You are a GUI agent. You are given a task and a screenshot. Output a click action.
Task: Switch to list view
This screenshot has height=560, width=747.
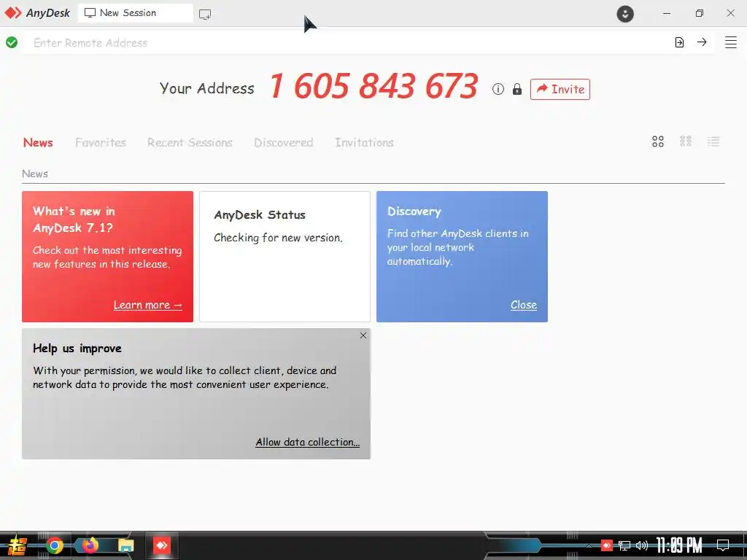[713, 141]
